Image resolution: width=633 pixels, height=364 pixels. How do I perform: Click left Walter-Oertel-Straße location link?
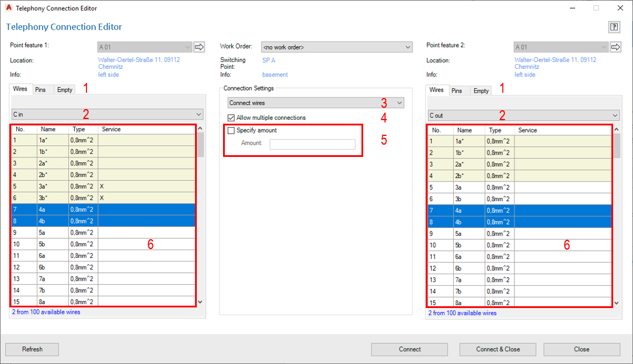tap(139, 63)
